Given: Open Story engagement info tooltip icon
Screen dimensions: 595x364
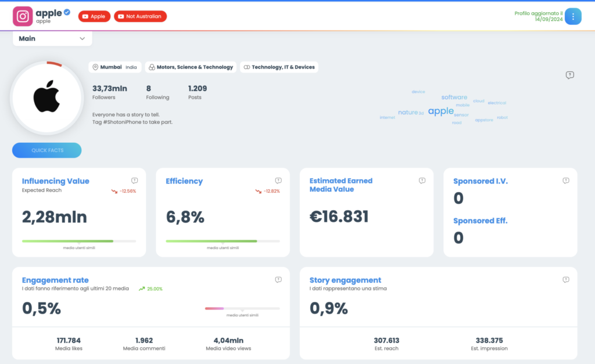Looking at the screenshot, I should point(566,280).
